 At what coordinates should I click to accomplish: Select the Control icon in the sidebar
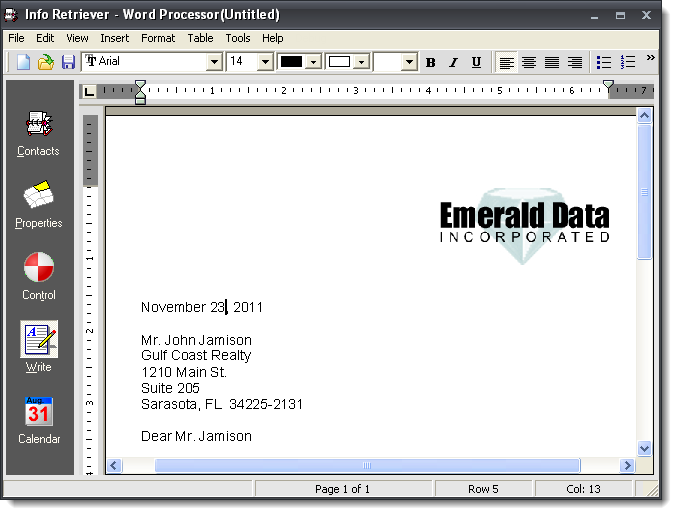(38, 275)
